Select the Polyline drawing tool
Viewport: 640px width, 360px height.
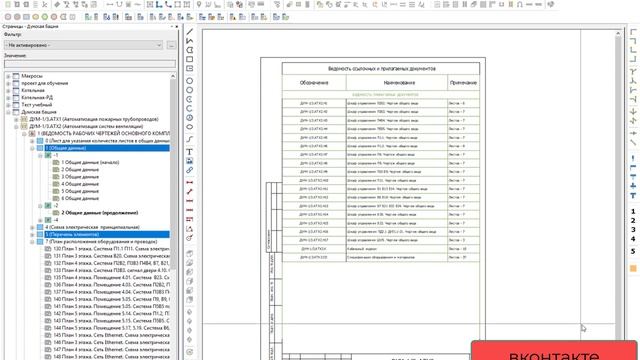click(x=190, y=41)
